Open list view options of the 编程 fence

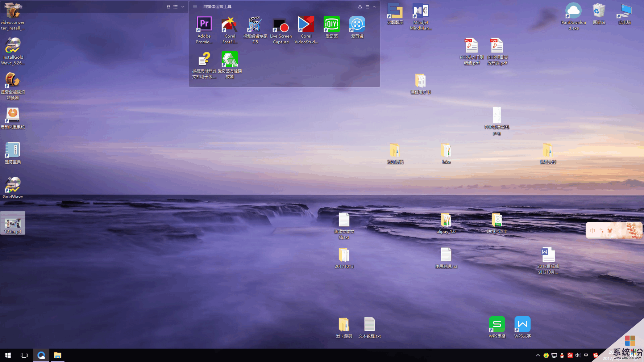176,7
